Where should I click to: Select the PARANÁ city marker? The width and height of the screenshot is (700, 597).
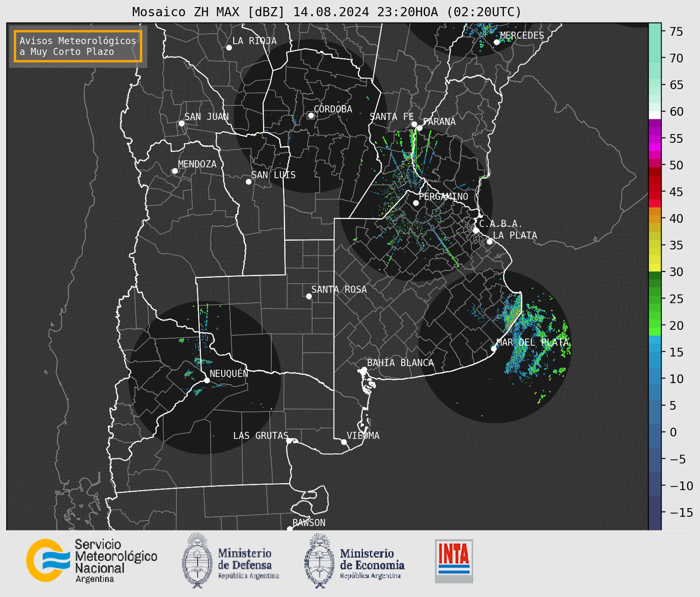coord(420,128)
